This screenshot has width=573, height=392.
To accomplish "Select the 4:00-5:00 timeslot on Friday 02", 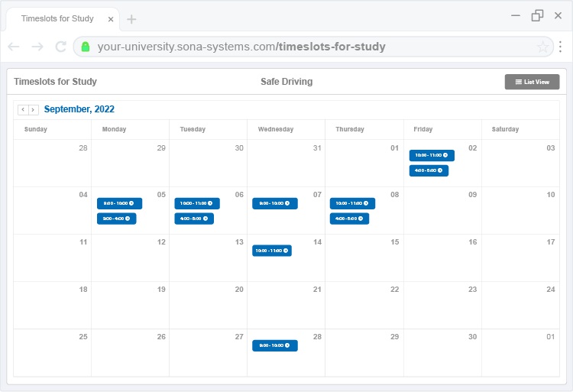I will [x=429, y=170].
